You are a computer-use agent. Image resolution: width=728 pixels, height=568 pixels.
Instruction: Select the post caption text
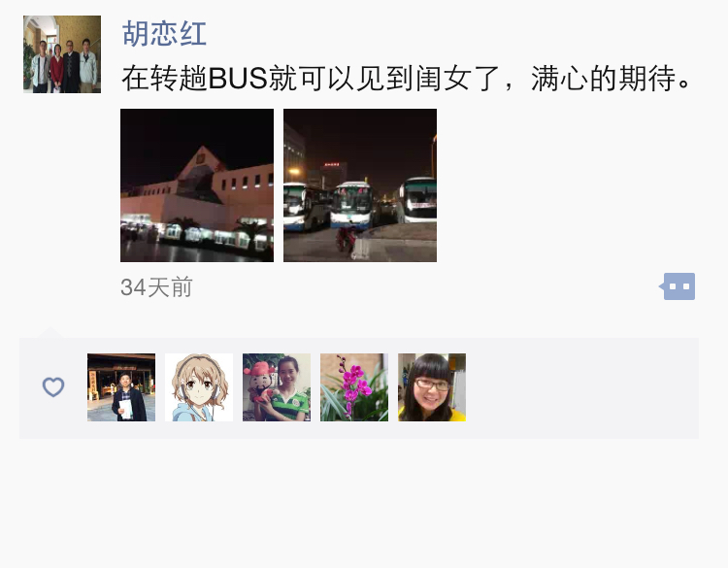[x=407, y=78]
